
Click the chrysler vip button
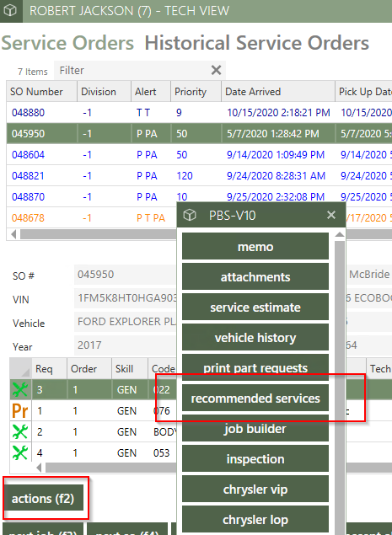pyautogui.click(x=255, y=489)
